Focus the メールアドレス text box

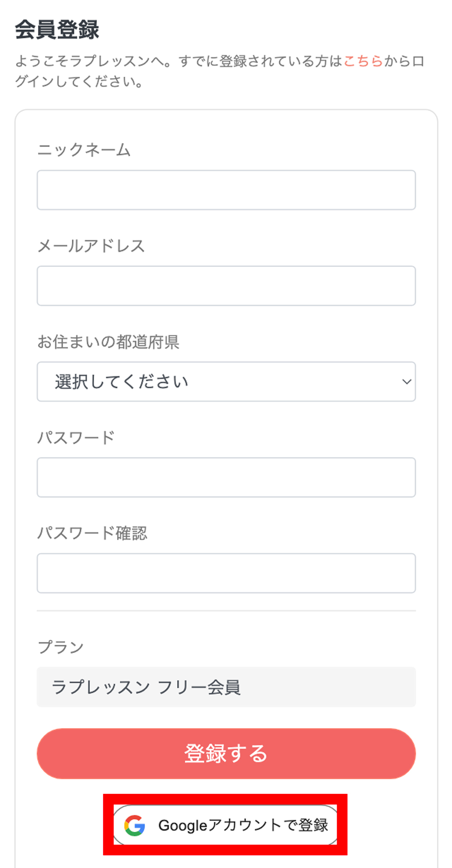[x=226, y=286]
